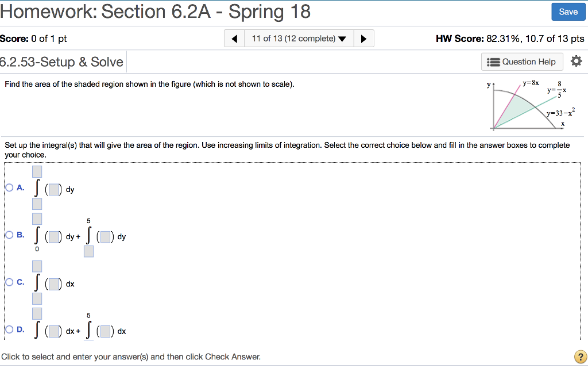Screen dimensions: 588x368
Task: Click integrand box in choice A
Action: (x=53, y=189)
